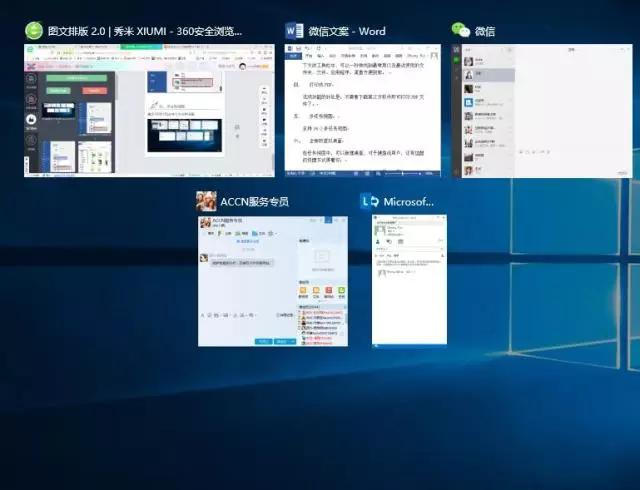The width and height of the screenshot is (640, 490).
Task: Click the 360 browser green icon
Action: click(35, 31)
